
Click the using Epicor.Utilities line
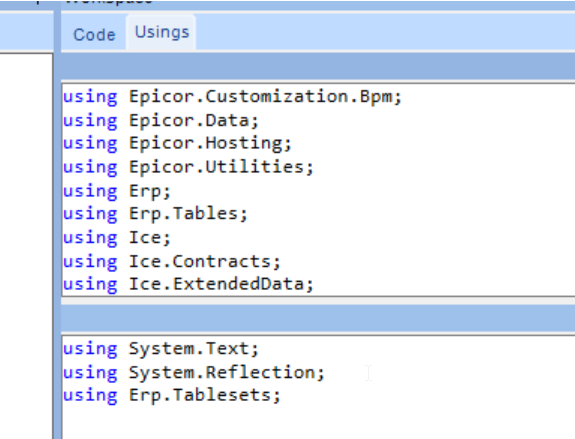point(188,167)
